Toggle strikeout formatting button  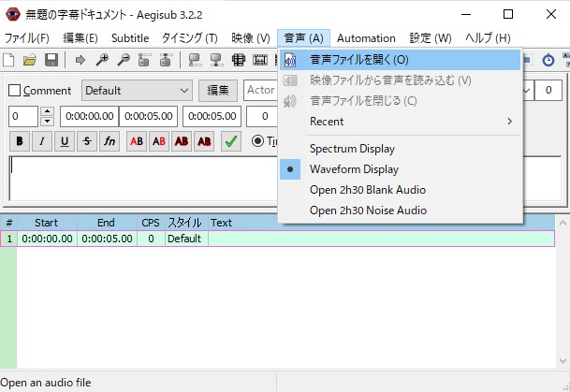[x=87, y=141]
